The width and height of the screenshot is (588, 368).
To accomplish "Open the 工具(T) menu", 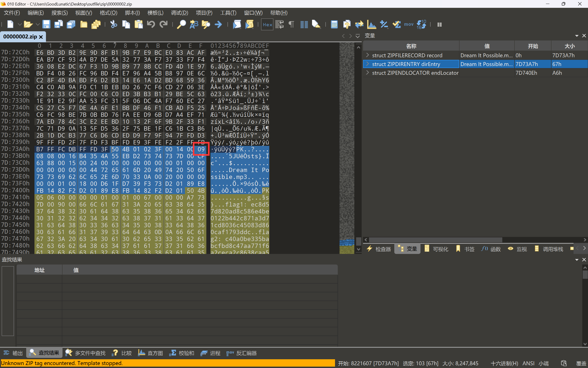I will pos(228,13).
